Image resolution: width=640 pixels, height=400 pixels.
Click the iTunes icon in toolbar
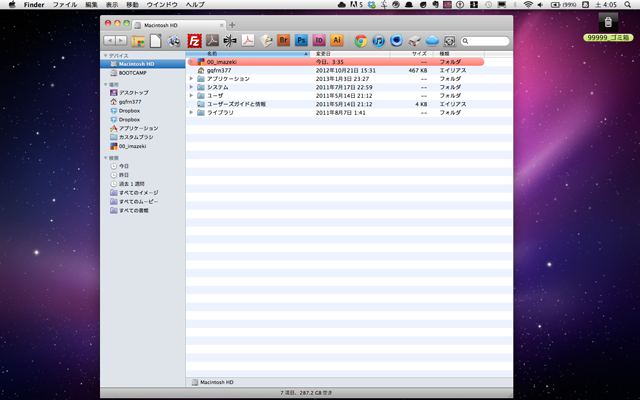point(379,41)
